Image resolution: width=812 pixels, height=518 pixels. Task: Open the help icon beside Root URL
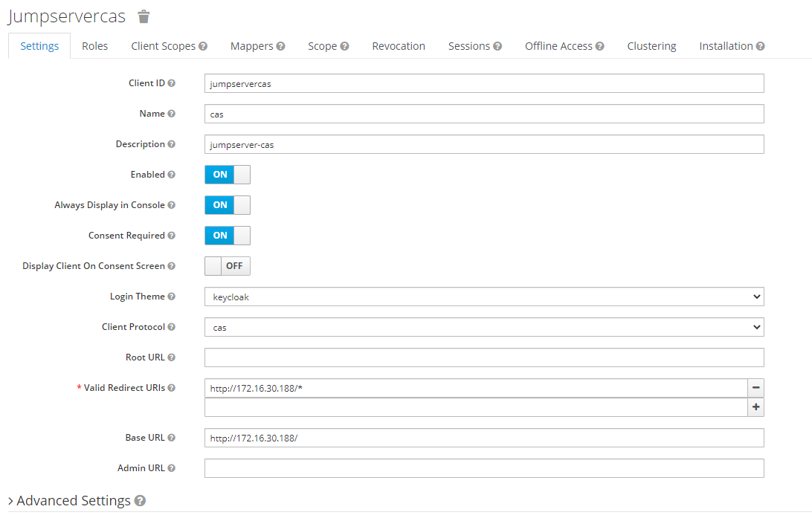point(172,357)
